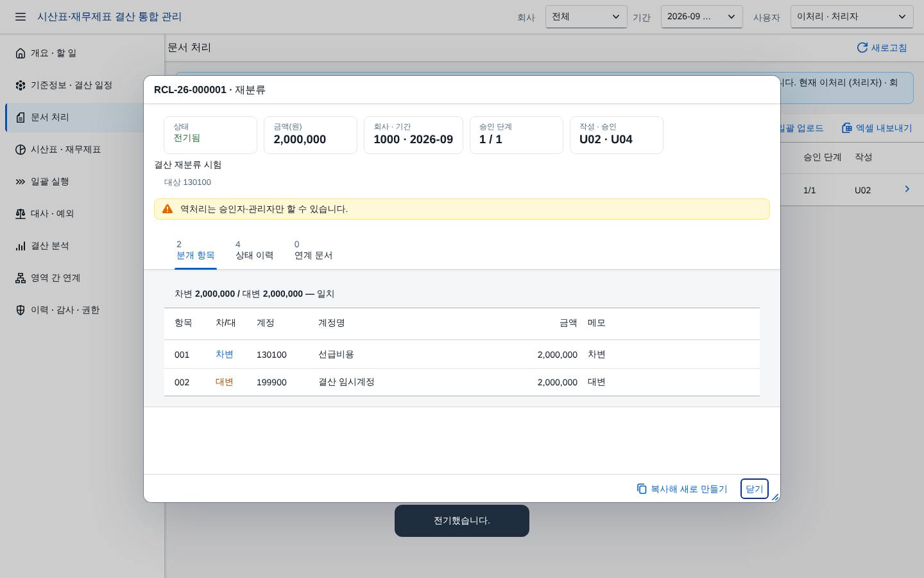Click the 선급비용 account name
This screenshot has height=578, width=924.
[x=336, y=355]
